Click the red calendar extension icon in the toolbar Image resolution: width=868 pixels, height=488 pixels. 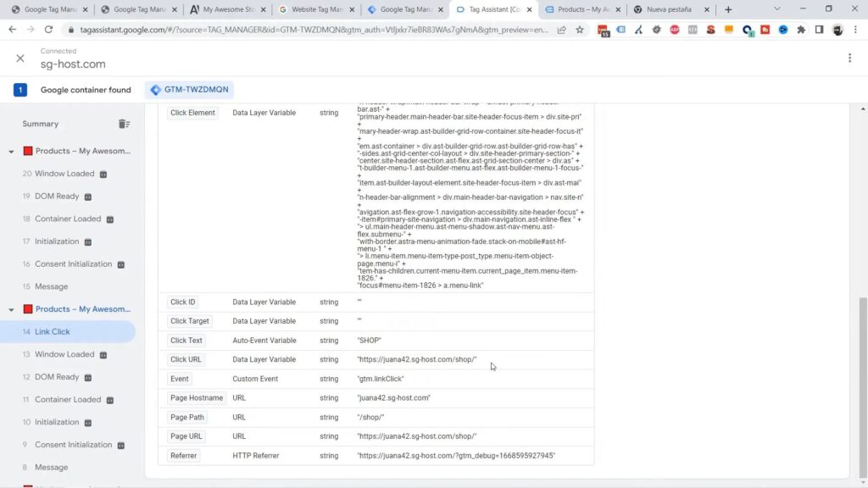click(603, 30)
